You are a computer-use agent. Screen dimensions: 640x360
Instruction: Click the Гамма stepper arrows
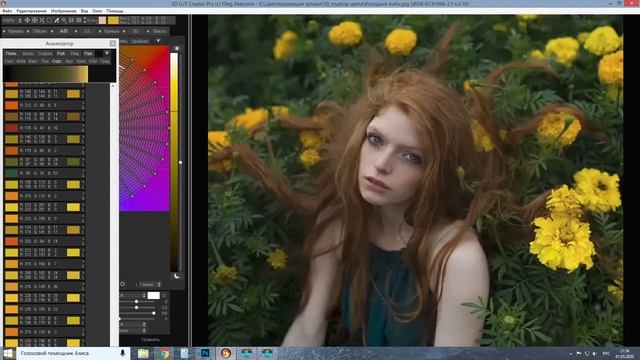pyautogui.click(x=159, y=284)
